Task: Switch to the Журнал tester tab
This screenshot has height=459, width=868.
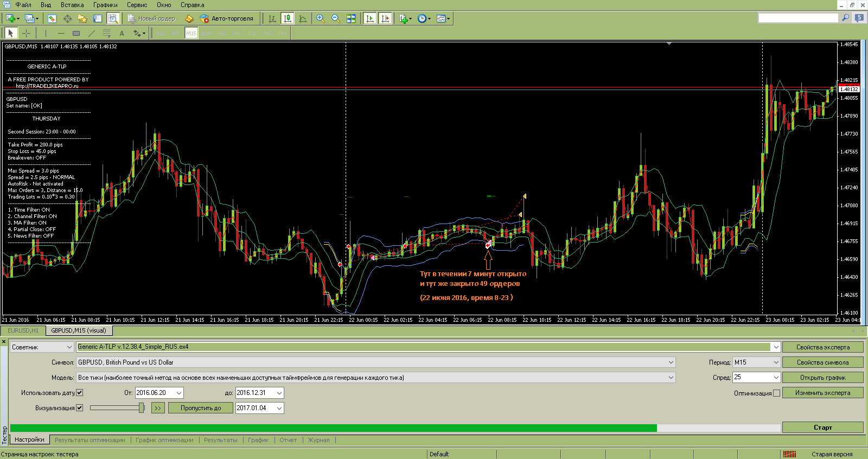Action: coord(318,440)
